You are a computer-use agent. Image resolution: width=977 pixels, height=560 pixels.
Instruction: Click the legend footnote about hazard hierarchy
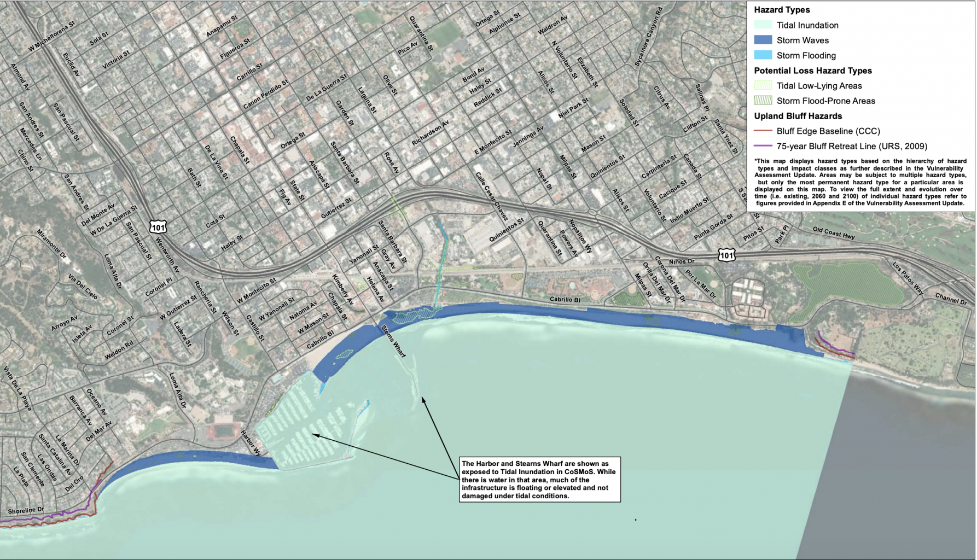[x=861, y=182]
